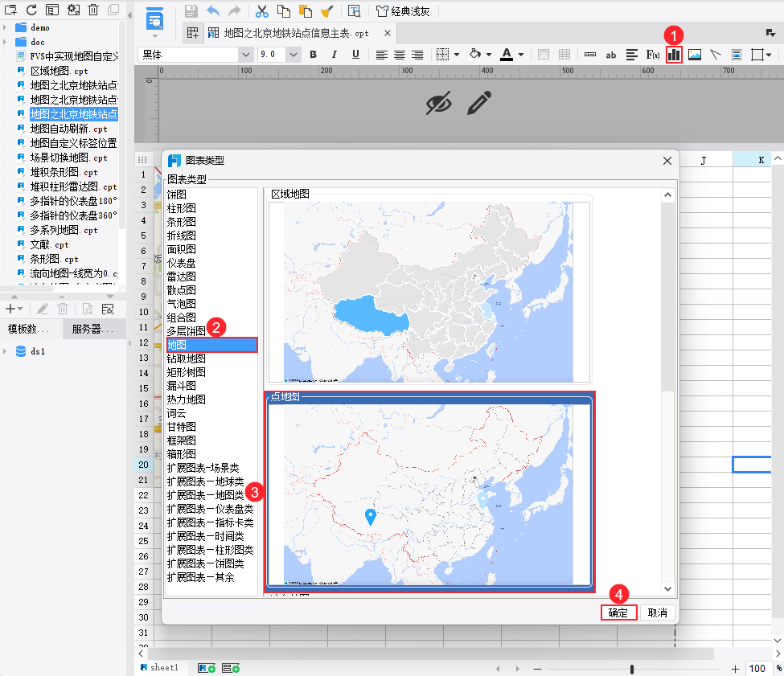Image resolution: width=784 pixels, height=676 pixels.
Task: Click the slash line insert icon
Action: coord(716,55)
